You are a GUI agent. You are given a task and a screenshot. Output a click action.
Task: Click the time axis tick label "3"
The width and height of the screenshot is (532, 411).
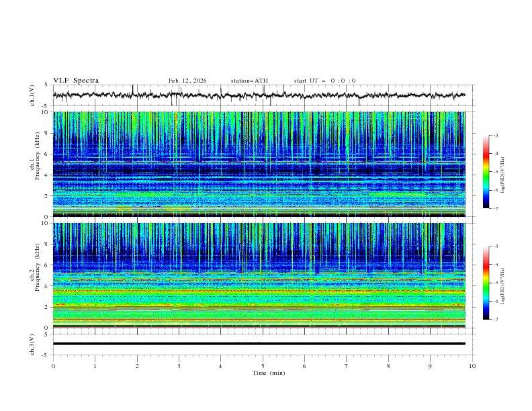coord(179,366)
